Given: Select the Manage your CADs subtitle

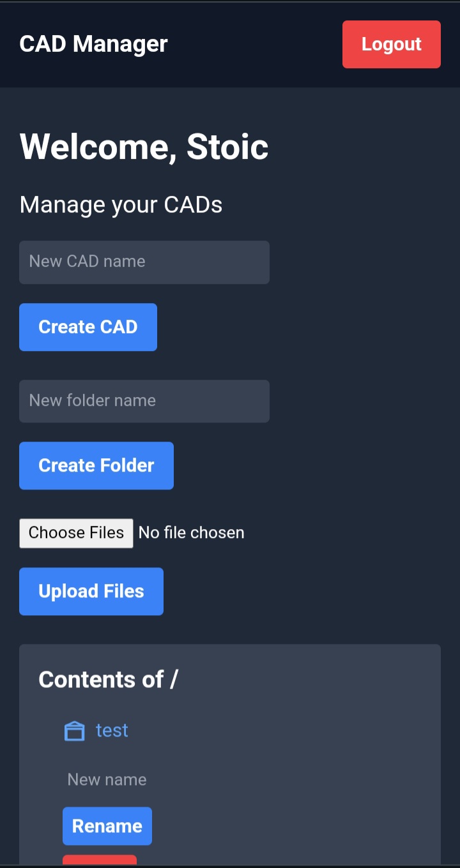Looking at the screenshot, I should coord(121,205).
